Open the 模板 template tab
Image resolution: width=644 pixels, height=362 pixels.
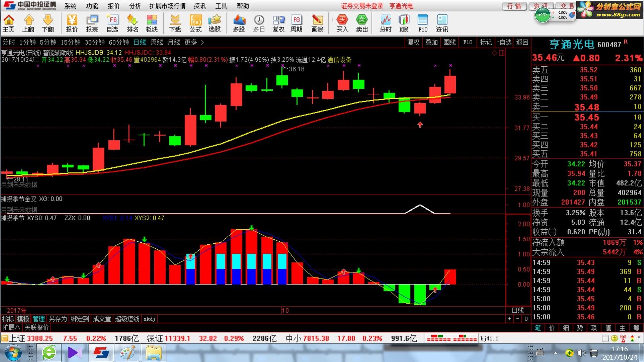click(23, 319)
